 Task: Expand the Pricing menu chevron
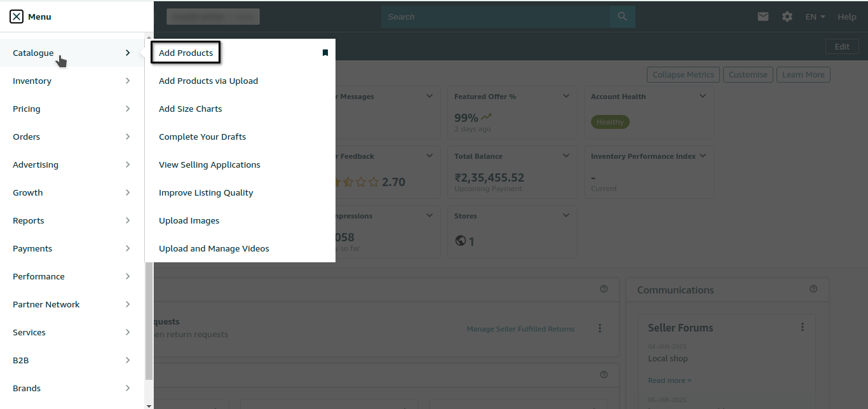pos(128,109)
